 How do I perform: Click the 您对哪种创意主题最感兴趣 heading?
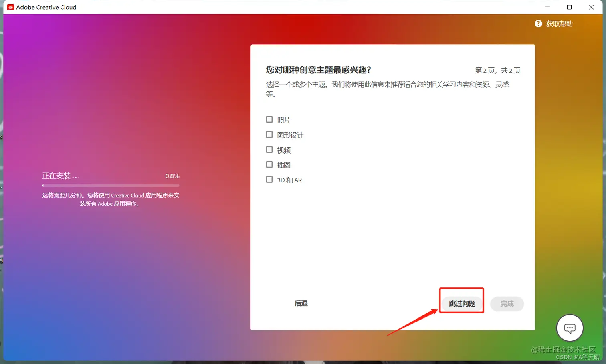pos(318,70)
